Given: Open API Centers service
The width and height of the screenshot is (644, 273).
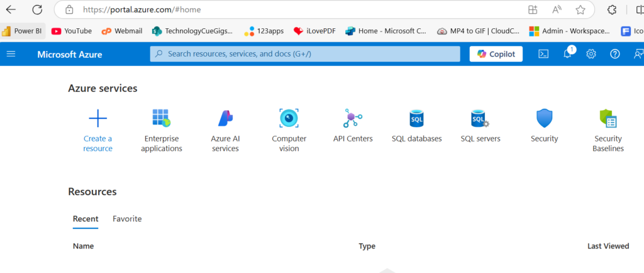Looking at the screenshot, I should tap(352, 118).
